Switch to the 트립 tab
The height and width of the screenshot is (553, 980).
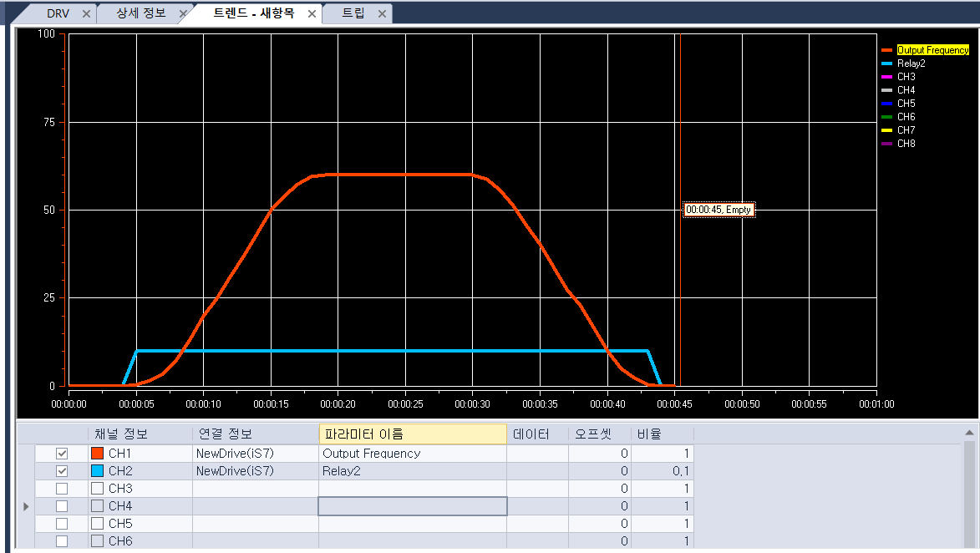357,13
